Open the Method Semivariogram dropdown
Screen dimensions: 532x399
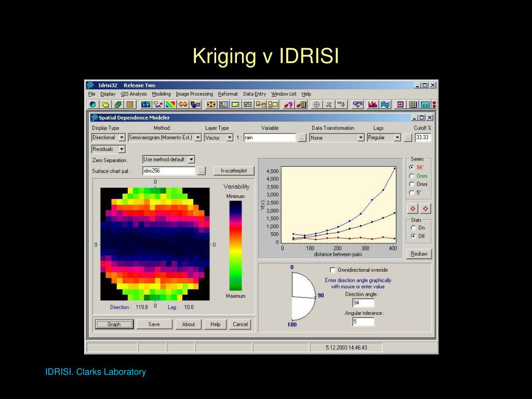[198, 138]
